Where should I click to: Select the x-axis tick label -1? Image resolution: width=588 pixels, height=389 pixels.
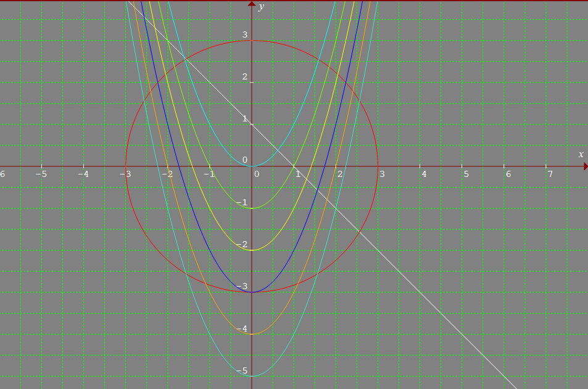(209, 174)
